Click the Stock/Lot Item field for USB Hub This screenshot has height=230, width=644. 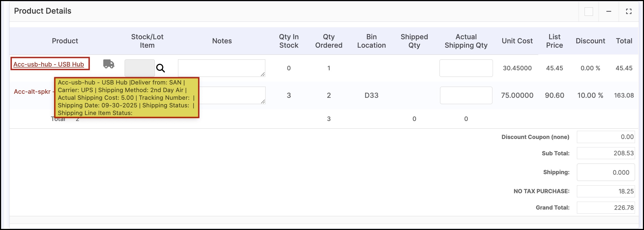tap(140, 68)
